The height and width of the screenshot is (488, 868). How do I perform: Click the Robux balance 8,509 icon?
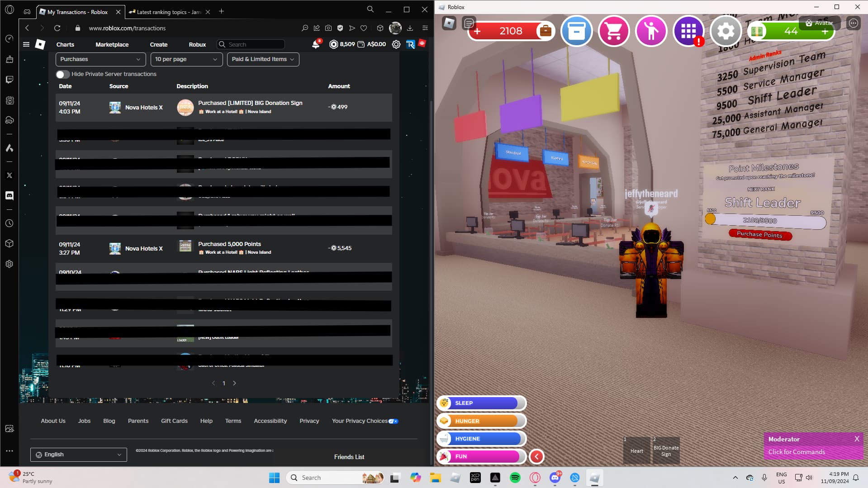pyautogui.click(x=334, y=44)
